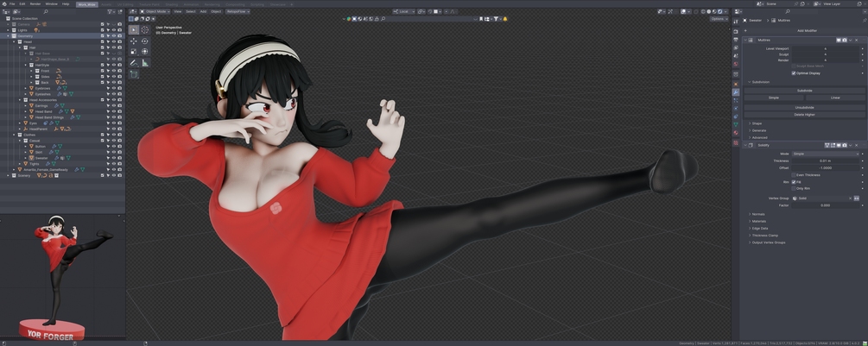Click the yellow bell notification icon
The height and width of the screenshot is (346, 868).
click(505, 19)
